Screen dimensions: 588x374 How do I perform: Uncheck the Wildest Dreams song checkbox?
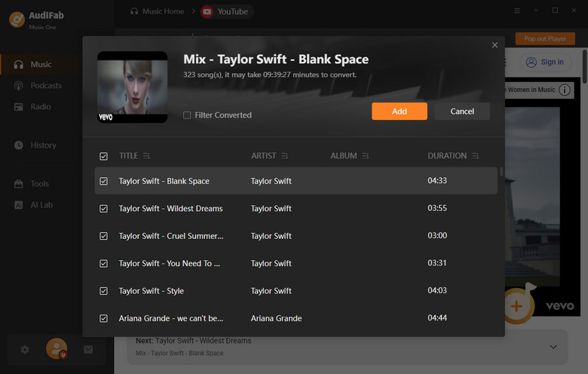point(103,209)
